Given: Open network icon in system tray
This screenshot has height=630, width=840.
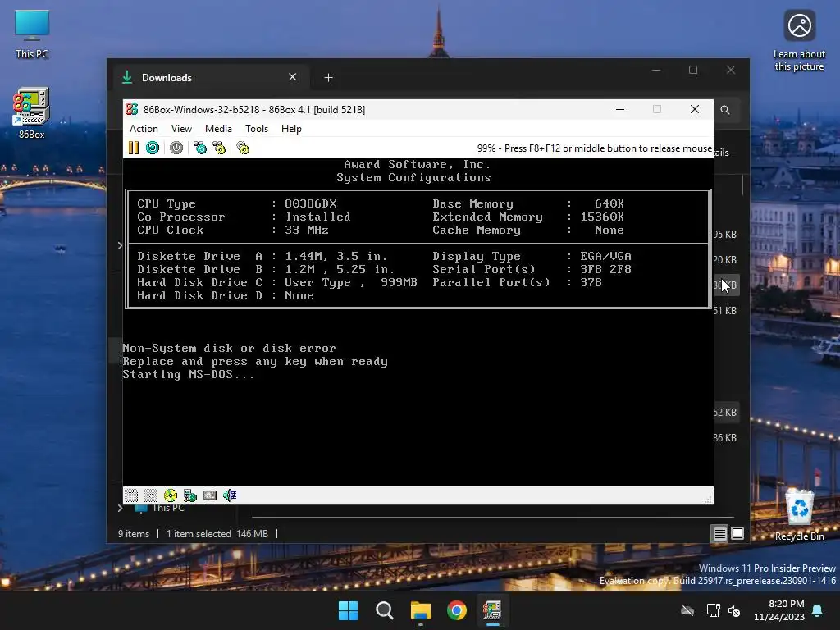Looking at the screenshot, I should pos(713,610).
